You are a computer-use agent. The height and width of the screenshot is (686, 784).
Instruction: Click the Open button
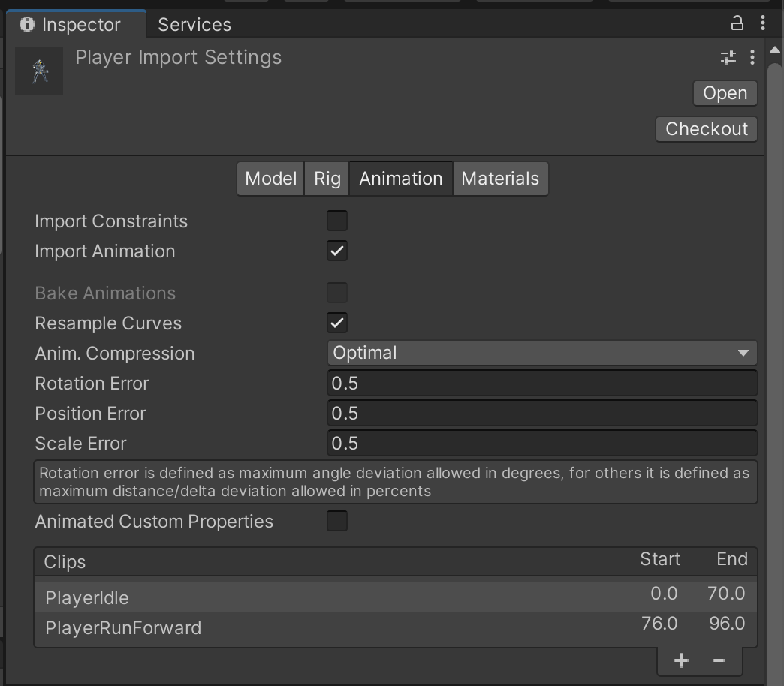(725, 93)
